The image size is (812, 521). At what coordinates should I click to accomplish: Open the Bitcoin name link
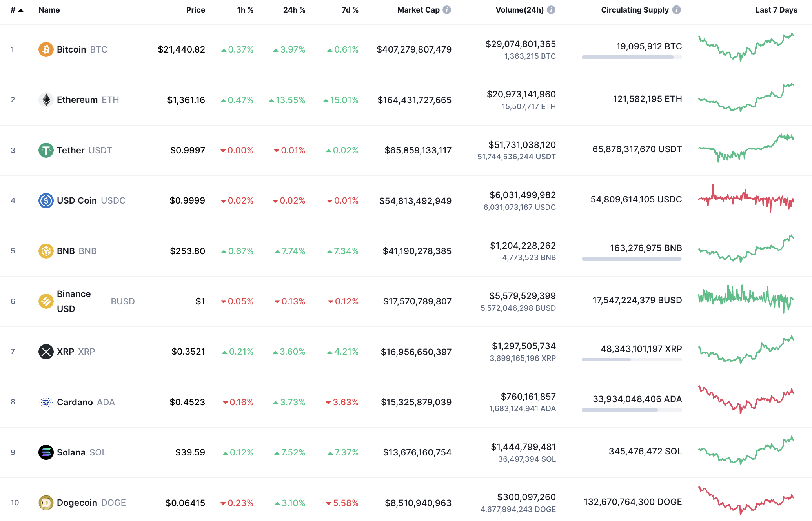(71, 49)
